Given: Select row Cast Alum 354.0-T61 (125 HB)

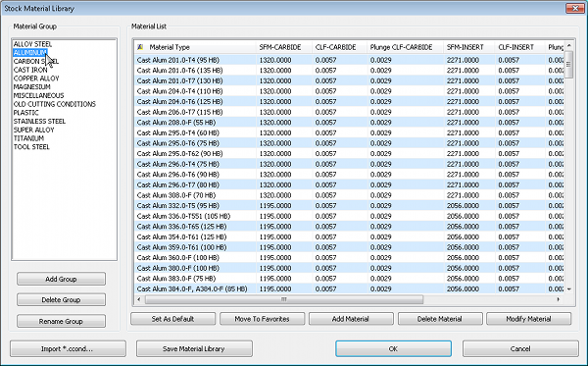Looking at the screenshot, I should (x=349, y=236).
